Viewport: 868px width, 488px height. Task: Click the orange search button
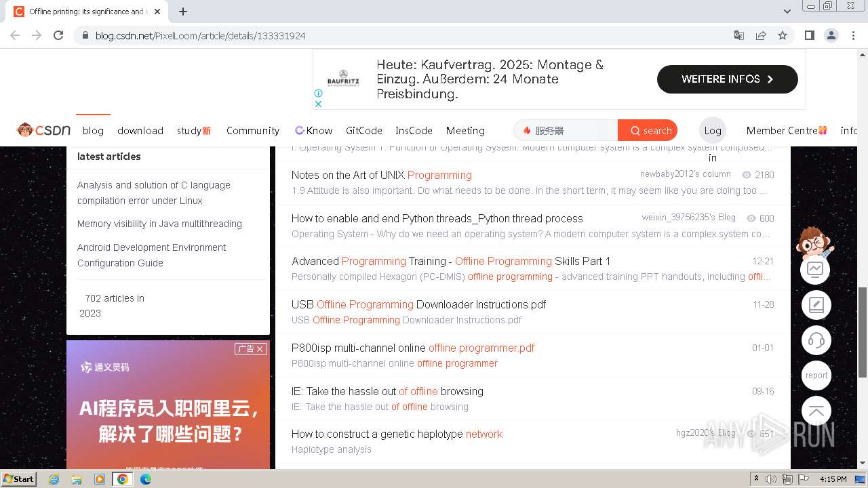(648, 130)
